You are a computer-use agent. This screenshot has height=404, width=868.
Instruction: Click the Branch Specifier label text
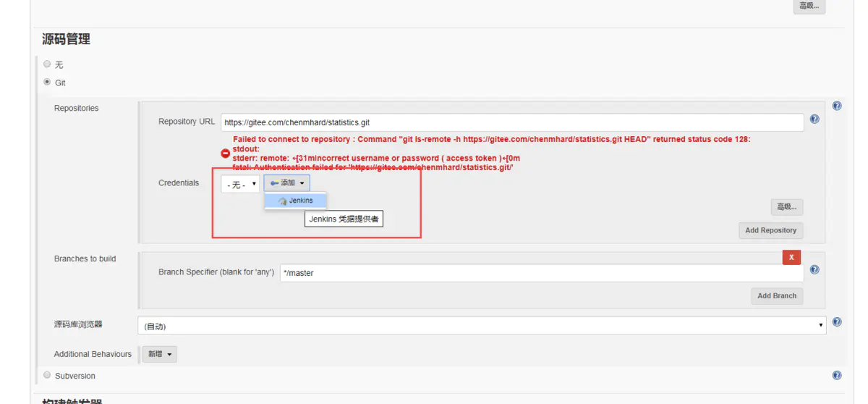[x=216, y=272]
